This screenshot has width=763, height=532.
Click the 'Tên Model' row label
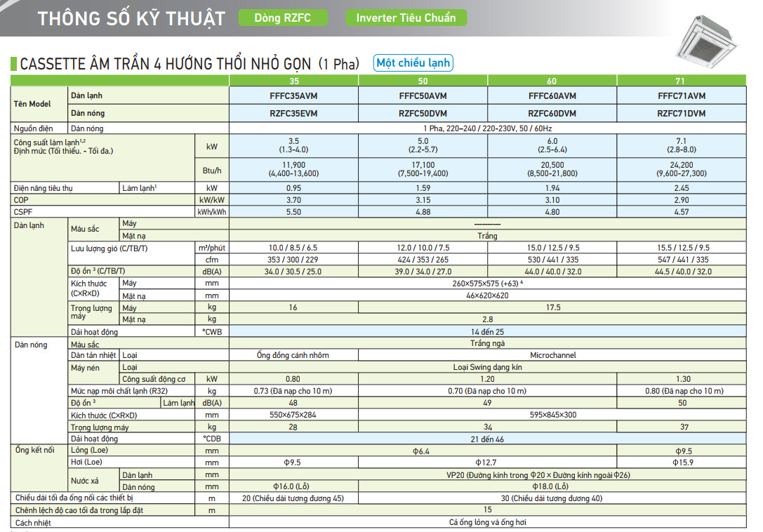[x=32, y=104]
